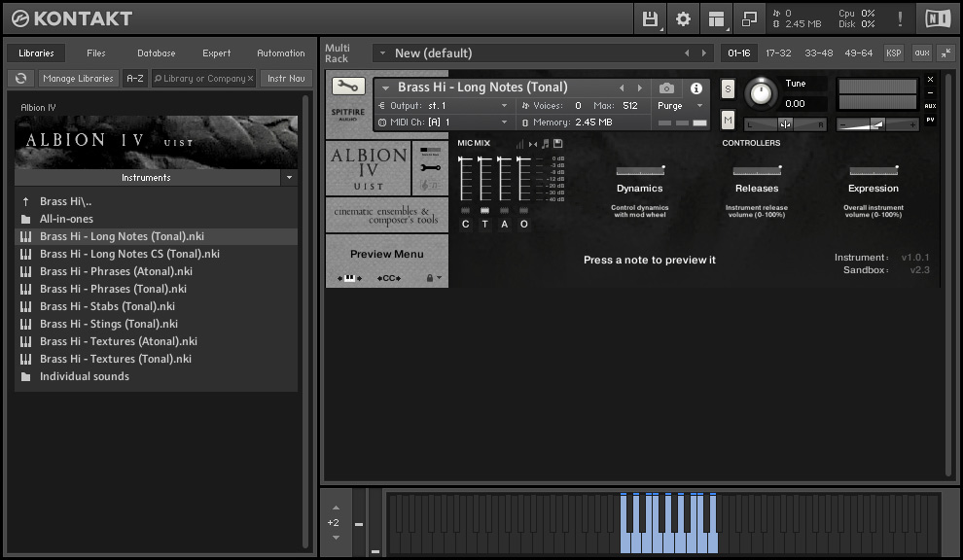The width and height of the screenshot is (963, 560).
Task: Open Kontakt options gear icon
Action: 683,18
